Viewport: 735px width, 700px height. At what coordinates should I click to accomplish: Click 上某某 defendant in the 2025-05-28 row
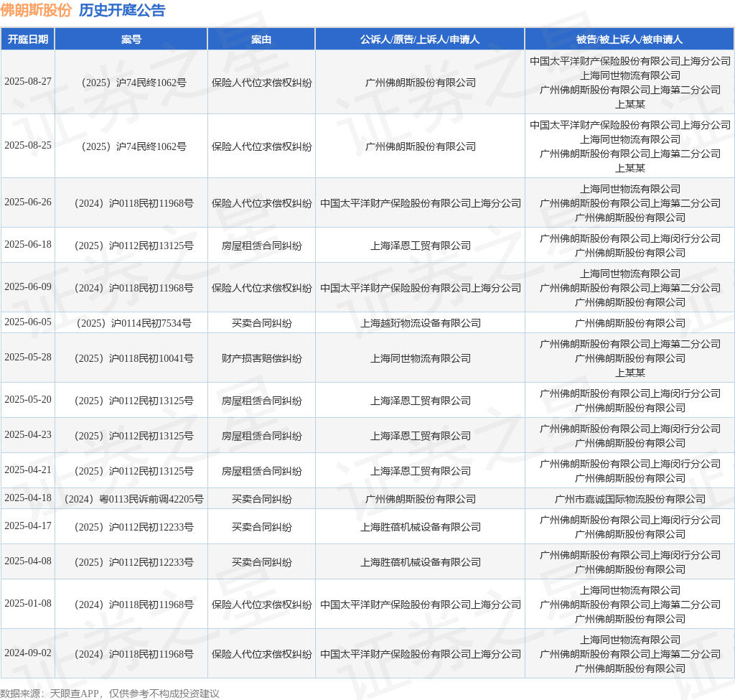pyautogui.click(x=630, y=373)
